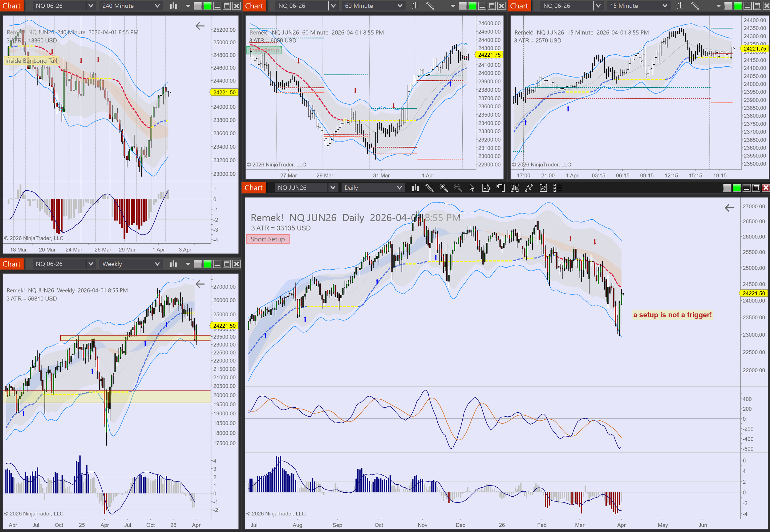
Task: Click the zoom in magnifier icon
Action: pyautogui.click(x=444, y=188)
